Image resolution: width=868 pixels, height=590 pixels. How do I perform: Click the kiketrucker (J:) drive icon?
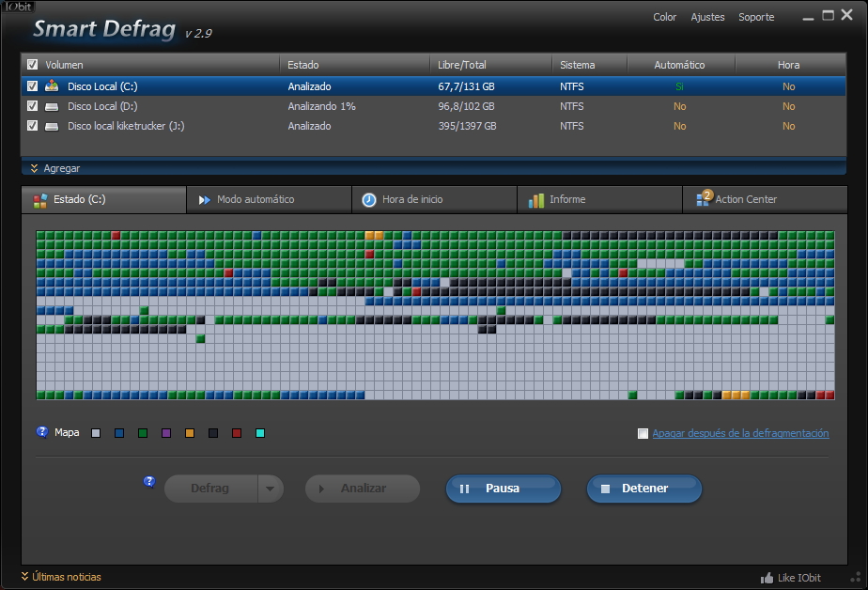(52, 126)
